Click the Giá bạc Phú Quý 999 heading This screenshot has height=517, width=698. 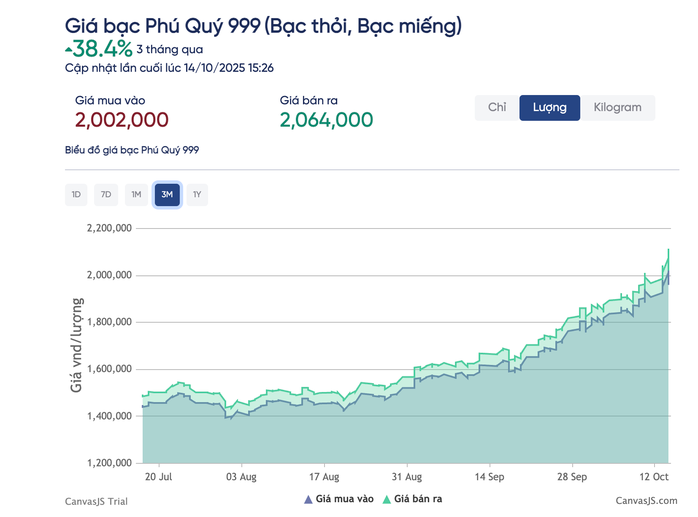click(263, 24)
